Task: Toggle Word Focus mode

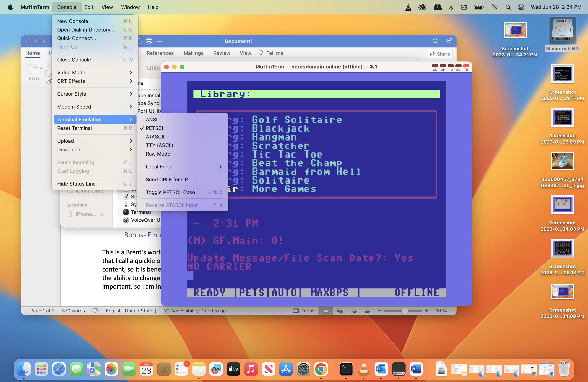Action: click(303, 311)
